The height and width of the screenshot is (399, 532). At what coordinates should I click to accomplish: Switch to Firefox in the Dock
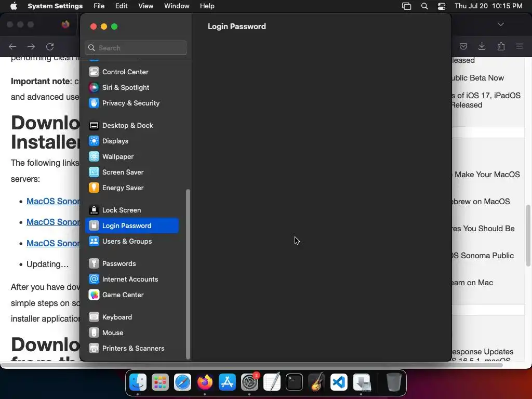pyautogui.click(x=205, y=382)
